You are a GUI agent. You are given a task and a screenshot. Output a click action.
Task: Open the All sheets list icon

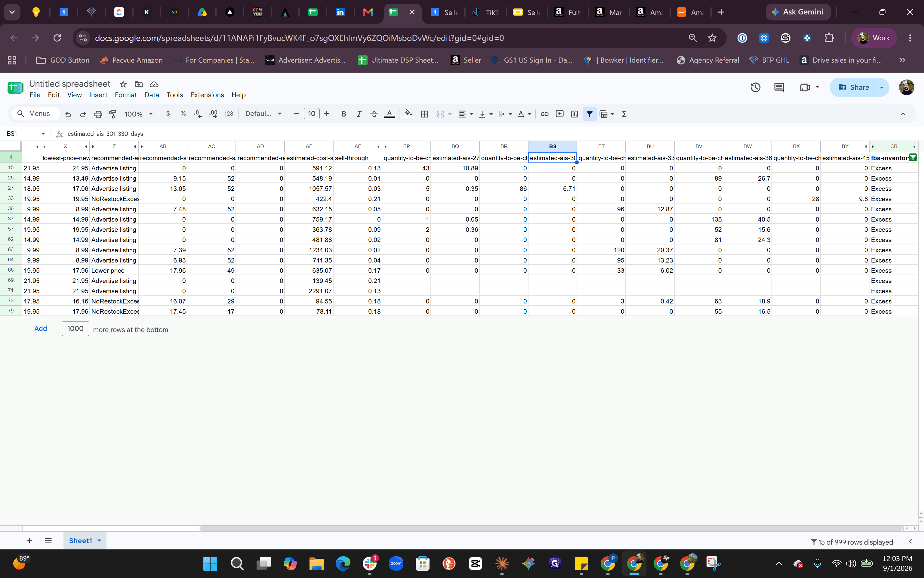coord(48,540)
